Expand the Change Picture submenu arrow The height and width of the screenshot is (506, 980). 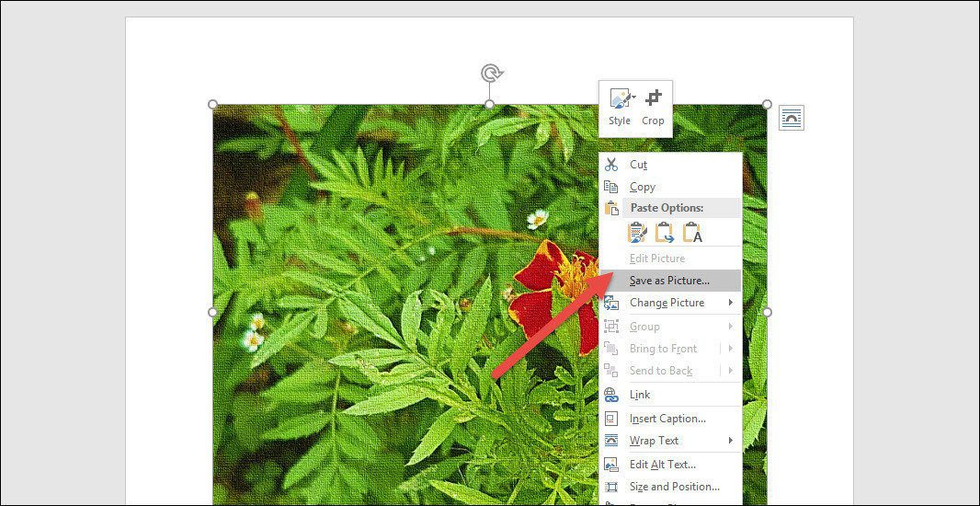731,303
